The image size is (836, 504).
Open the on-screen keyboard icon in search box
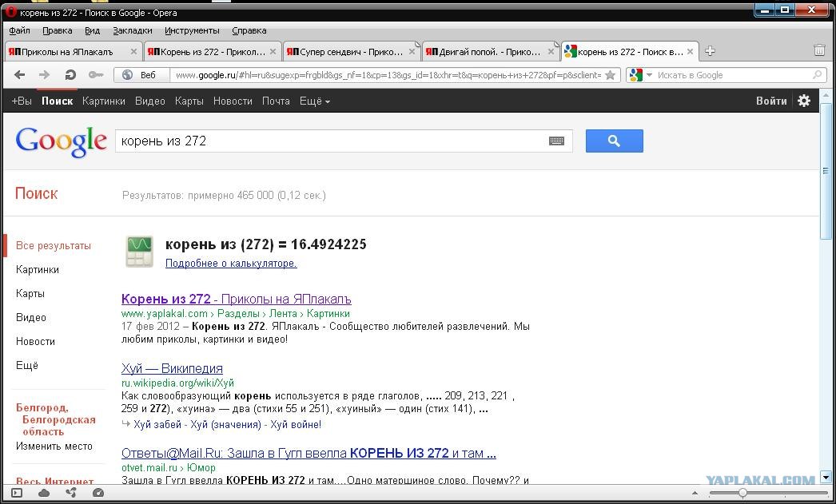[556, 141]
